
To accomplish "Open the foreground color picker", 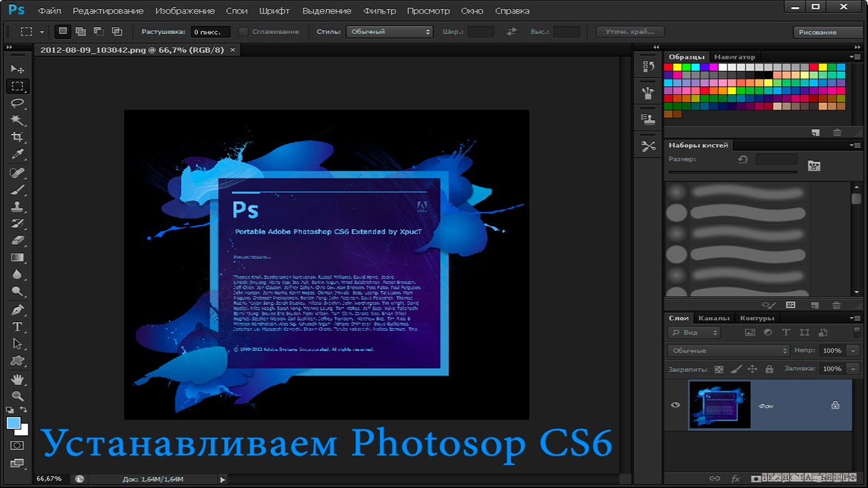I will (x=14, y=424).
